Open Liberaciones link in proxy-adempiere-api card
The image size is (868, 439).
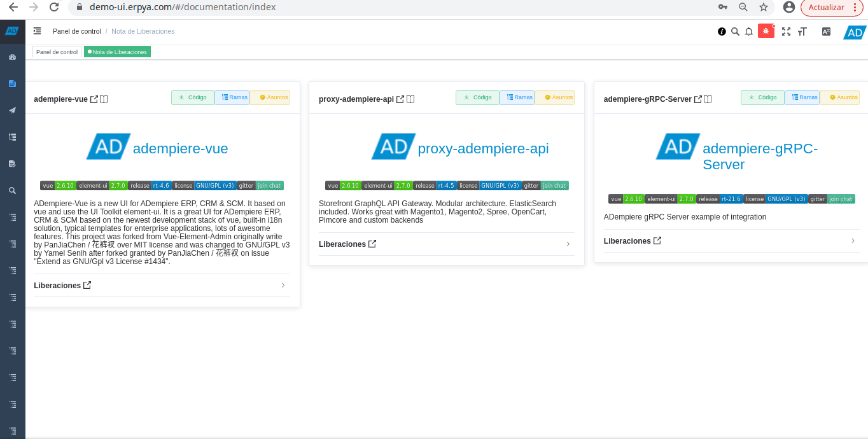pos(347,244)
